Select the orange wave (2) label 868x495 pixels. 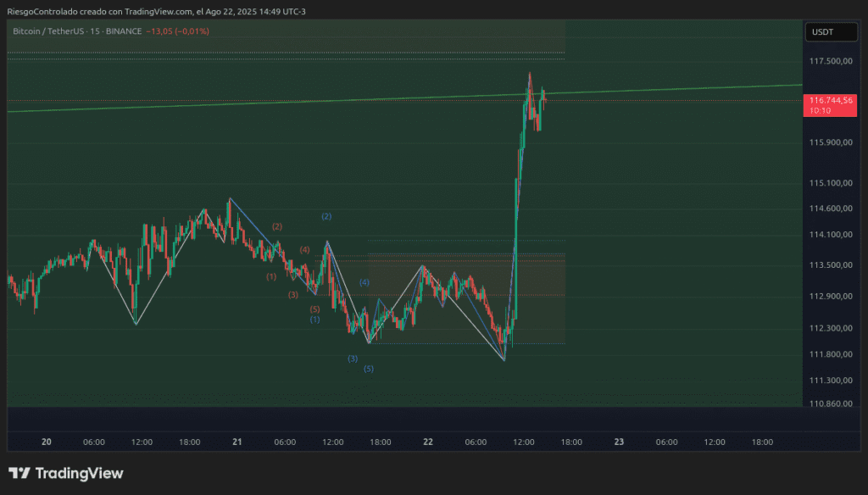277,227
